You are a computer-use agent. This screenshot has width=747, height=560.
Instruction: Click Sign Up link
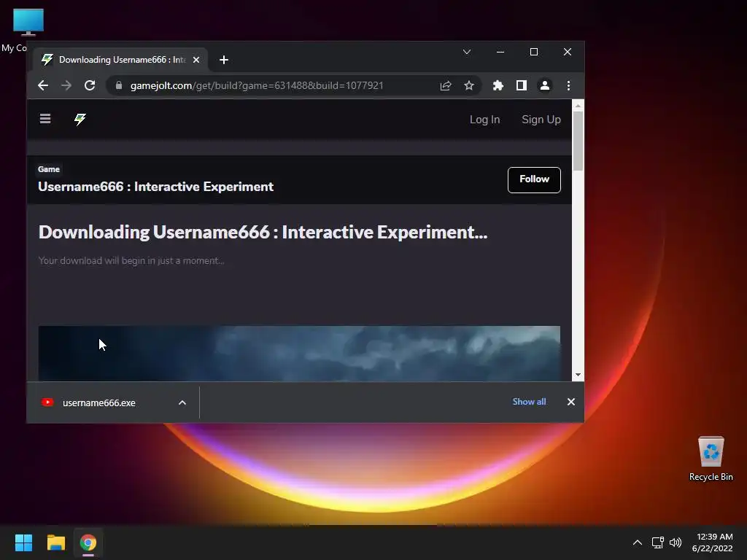point(541,120)
